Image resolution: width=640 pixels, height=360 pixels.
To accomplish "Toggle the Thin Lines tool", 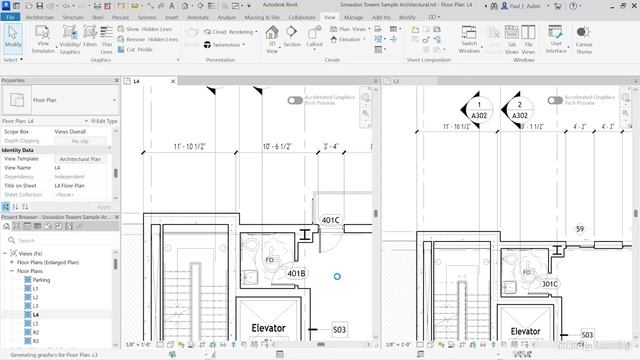I will [107, 40].
